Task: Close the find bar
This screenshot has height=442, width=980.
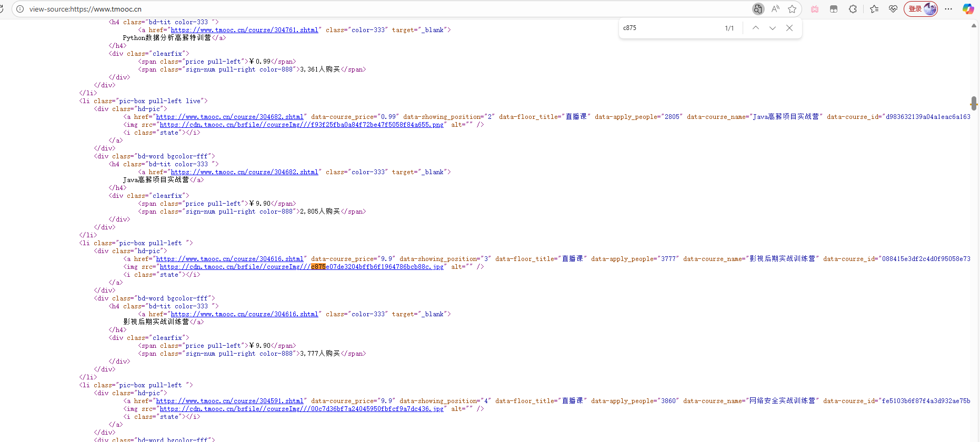Action: click(789, 28)
